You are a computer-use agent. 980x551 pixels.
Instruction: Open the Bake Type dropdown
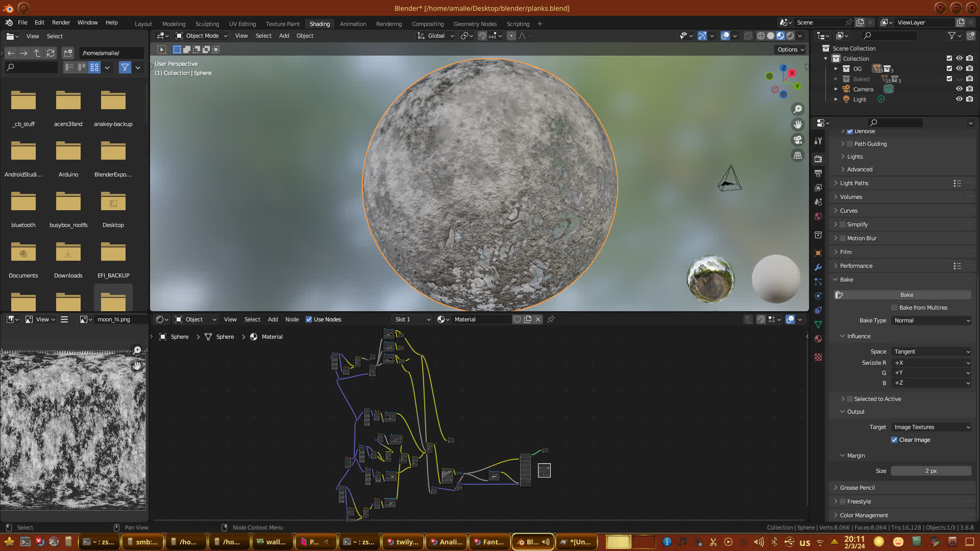[x=932, y=320]
